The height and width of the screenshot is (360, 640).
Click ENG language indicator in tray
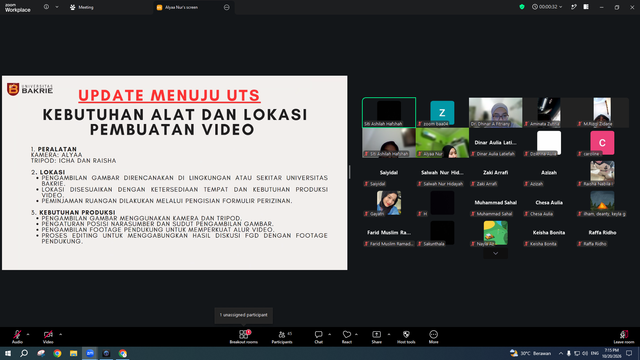(x=595, y=353)
